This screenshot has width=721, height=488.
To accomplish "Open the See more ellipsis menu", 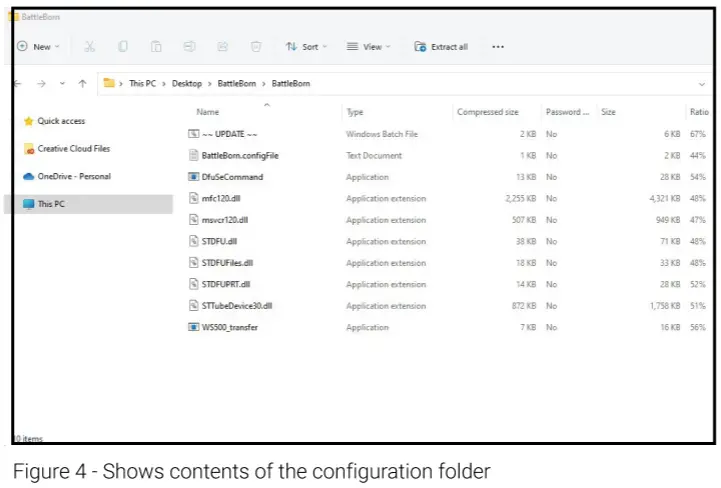I will coord(498,47).
